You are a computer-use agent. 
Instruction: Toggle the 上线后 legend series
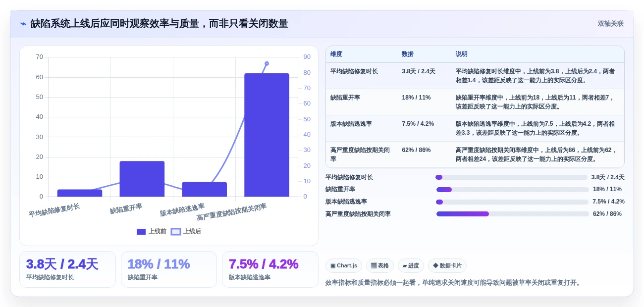(186, 231)
